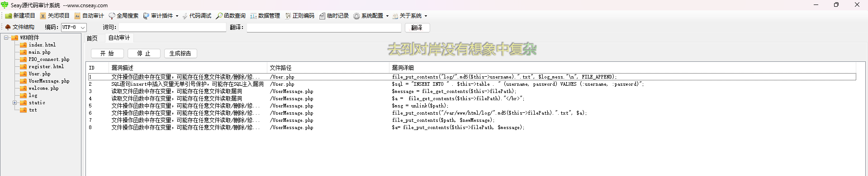Viewport: 868px width, 176px height.
Task: Open the UTF-8 encoding combo box
Action: tap(74, 28)
